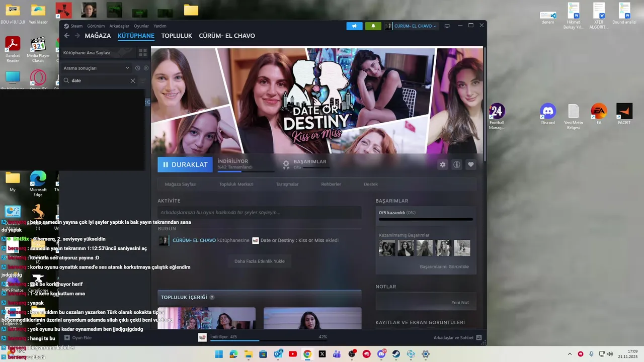Open the CÜRÜM- EL CHAVO profile tab
The height and width of the screenshot is (362, 644).
coord(227,36)
